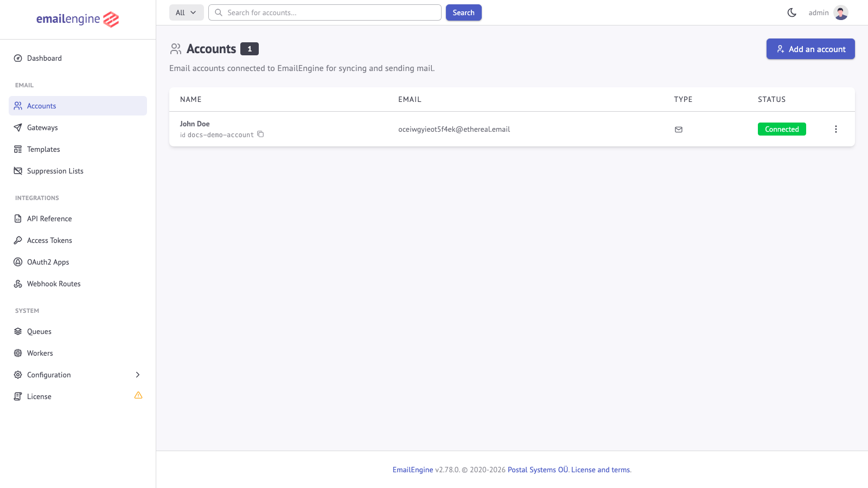Click the API Reference document icon

(x=18, y=219)
